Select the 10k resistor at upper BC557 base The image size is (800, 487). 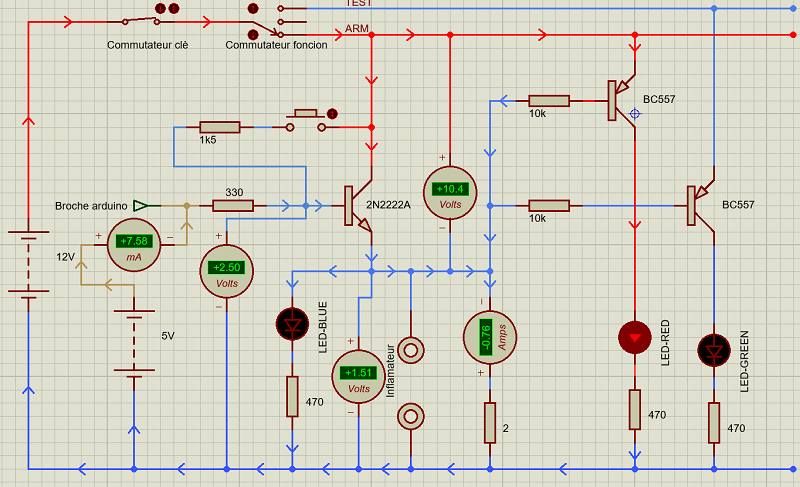pos(549,100)
